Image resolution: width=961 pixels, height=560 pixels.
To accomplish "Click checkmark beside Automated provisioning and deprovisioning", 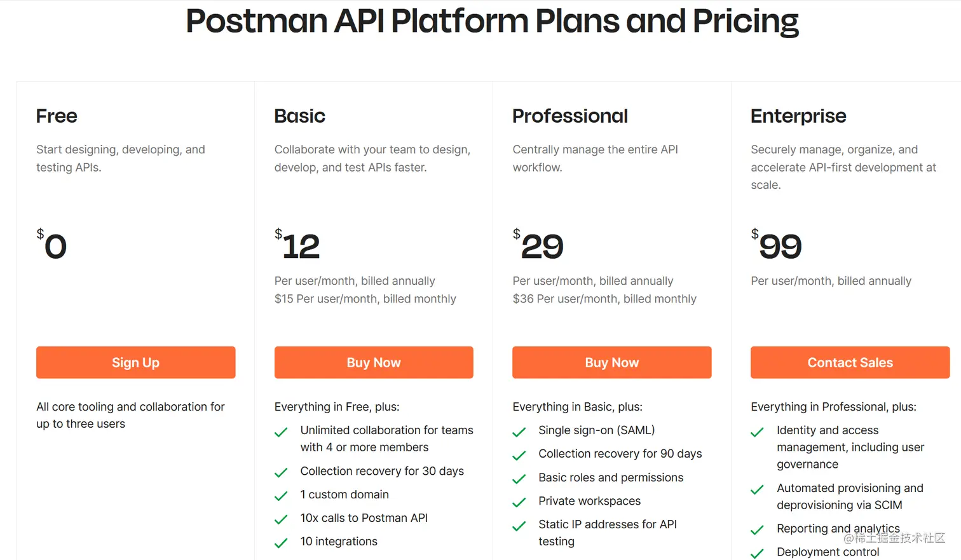I will 757,490.
